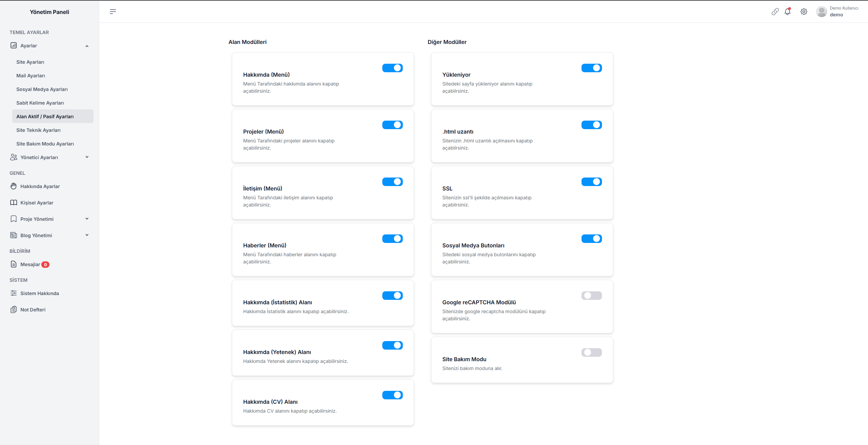Open the link icon in top bar
This screenshot has height=445, width=868.
click(x=775, y=12)
